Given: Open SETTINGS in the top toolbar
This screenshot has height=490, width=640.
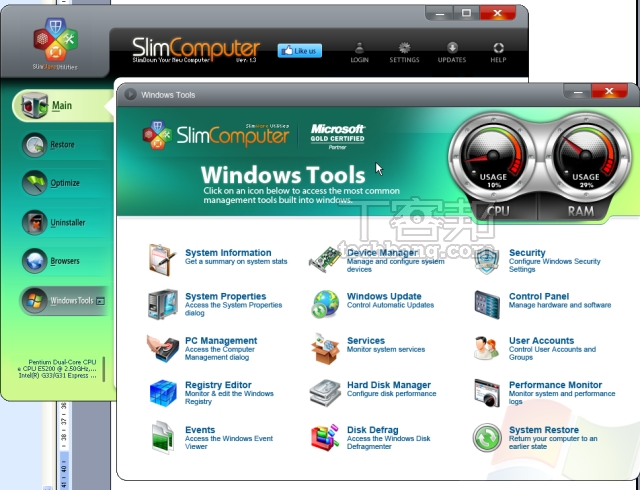Looking at the screenshot, I should pos(404,52).
